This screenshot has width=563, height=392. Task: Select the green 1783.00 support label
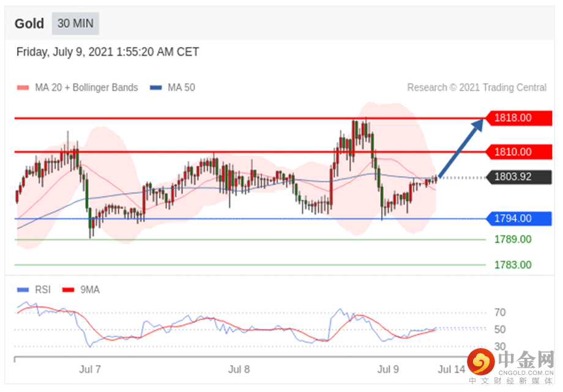513,265
